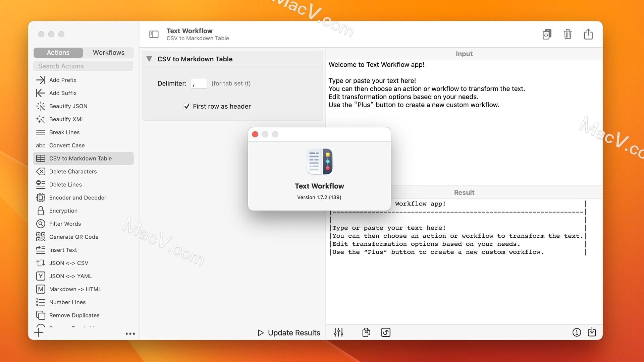
Task: Select the Filter Words action label
Action: tap(65, 224)
